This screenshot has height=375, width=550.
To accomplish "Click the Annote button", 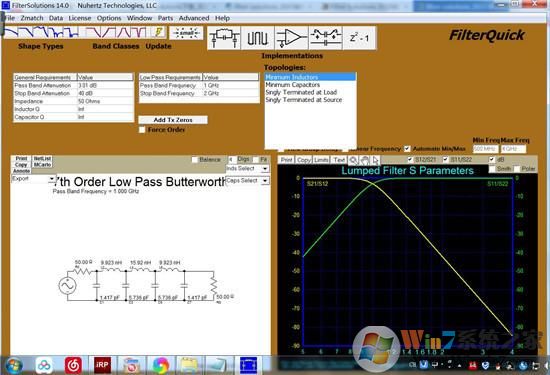I will pos(21,171).
